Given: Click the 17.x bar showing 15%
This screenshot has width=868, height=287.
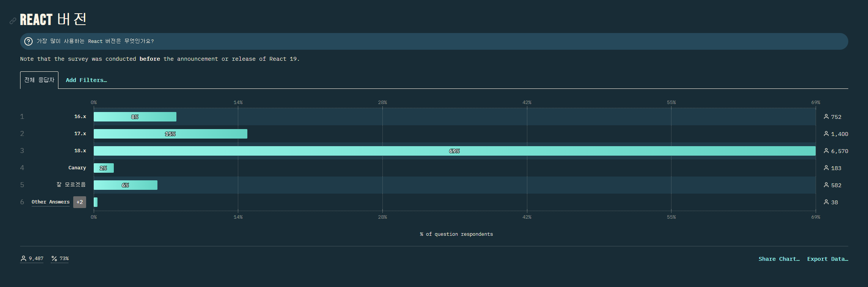Looking at the screenshot, I should 170,134.
